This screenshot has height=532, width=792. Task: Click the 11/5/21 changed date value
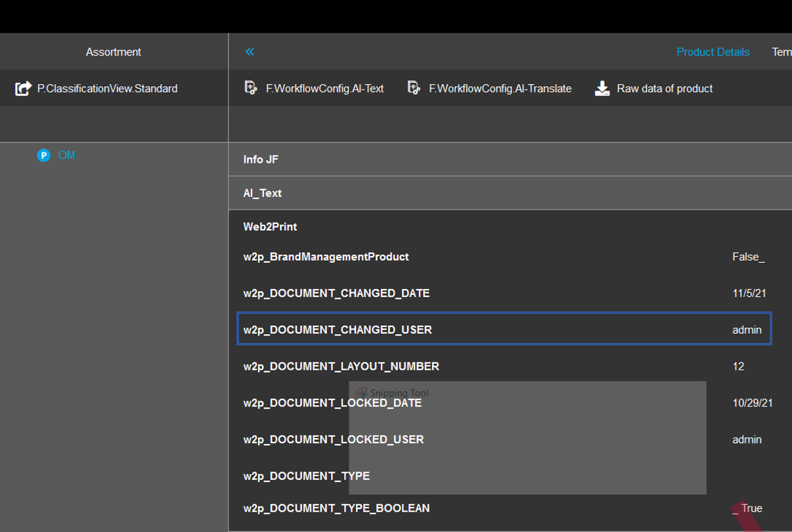click(x=749, y=293)
